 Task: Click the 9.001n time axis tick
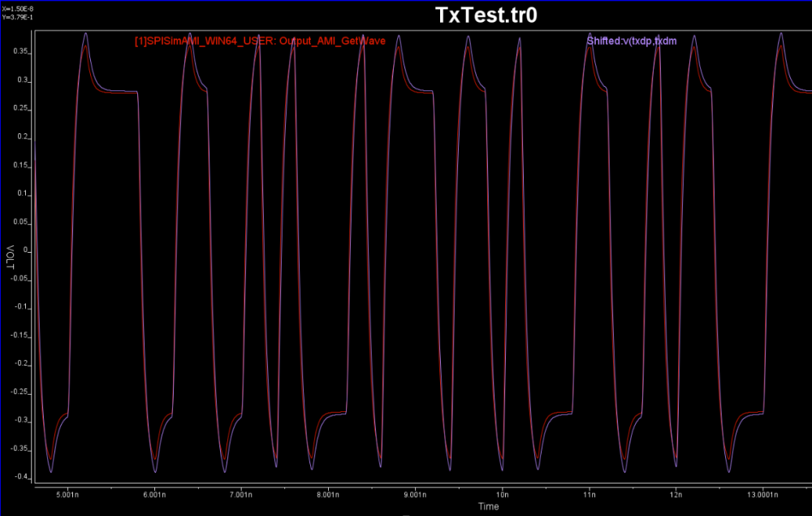(x=415, y=493)
